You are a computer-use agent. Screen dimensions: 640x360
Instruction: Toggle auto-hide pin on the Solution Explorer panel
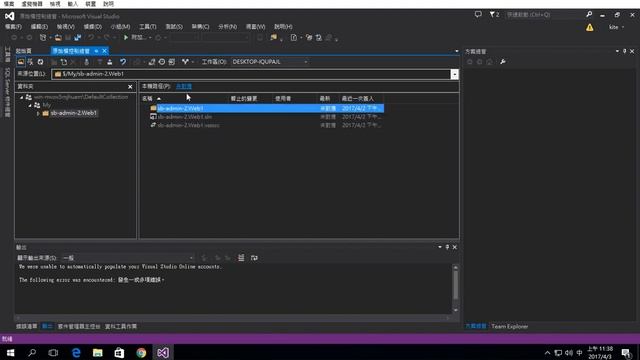tap(624, 51)
